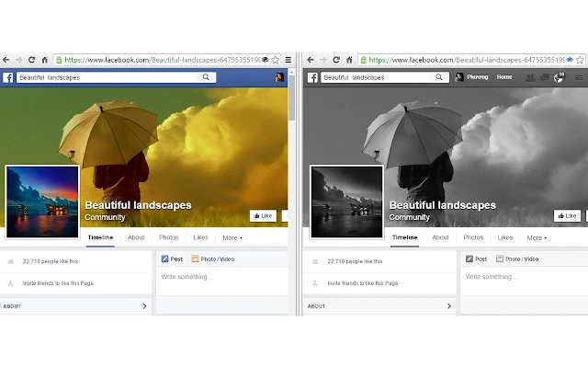Go back in the left browser window

click(6, 60)
